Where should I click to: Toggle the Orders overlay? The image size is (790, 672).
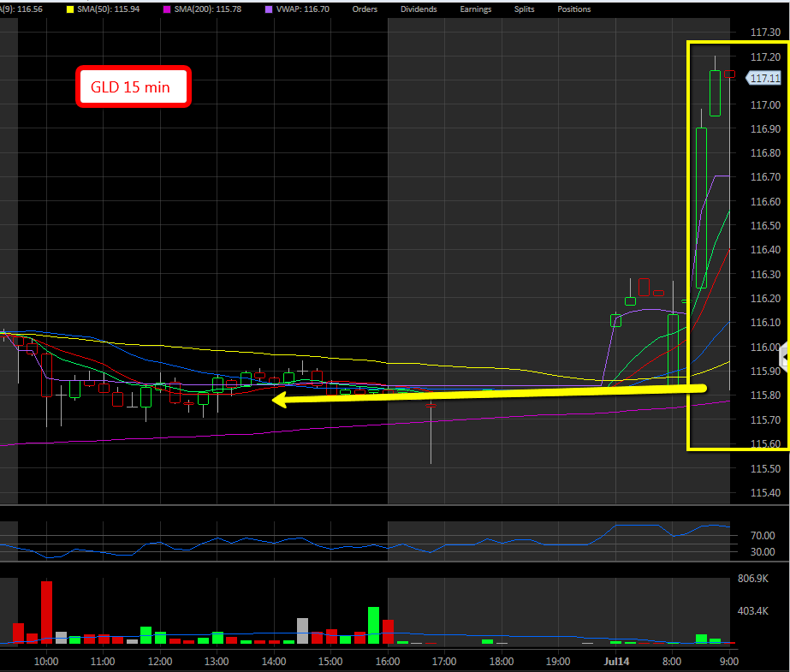365,9
